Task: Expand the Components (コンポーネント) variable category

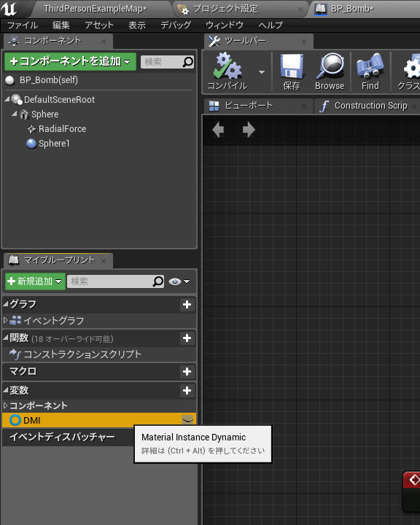Action: coord(6,405)
